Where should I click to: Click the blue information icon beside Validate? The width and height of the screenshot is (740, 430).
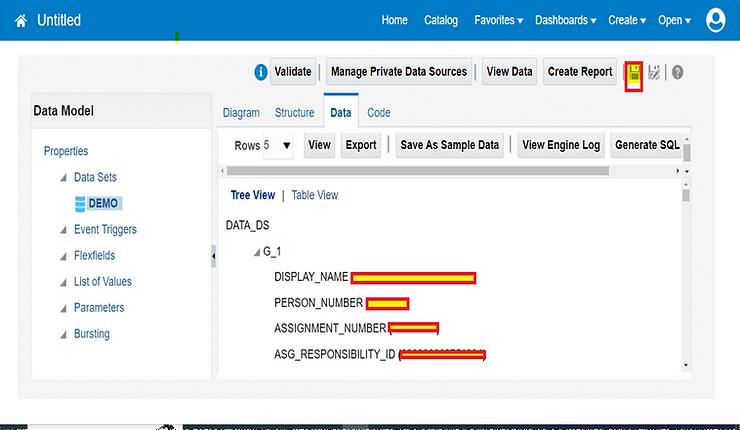[x=261, y=72]
